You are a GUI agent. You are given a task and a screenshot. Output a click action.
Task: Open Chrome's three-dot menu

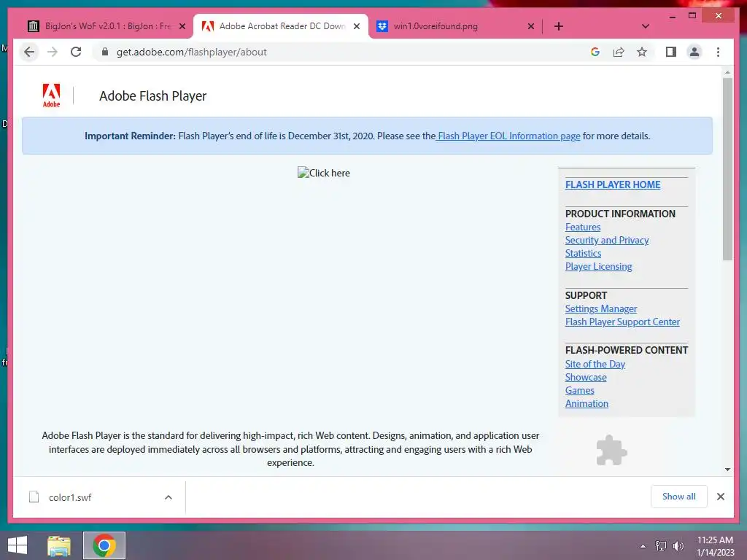(x=718, y=52)
